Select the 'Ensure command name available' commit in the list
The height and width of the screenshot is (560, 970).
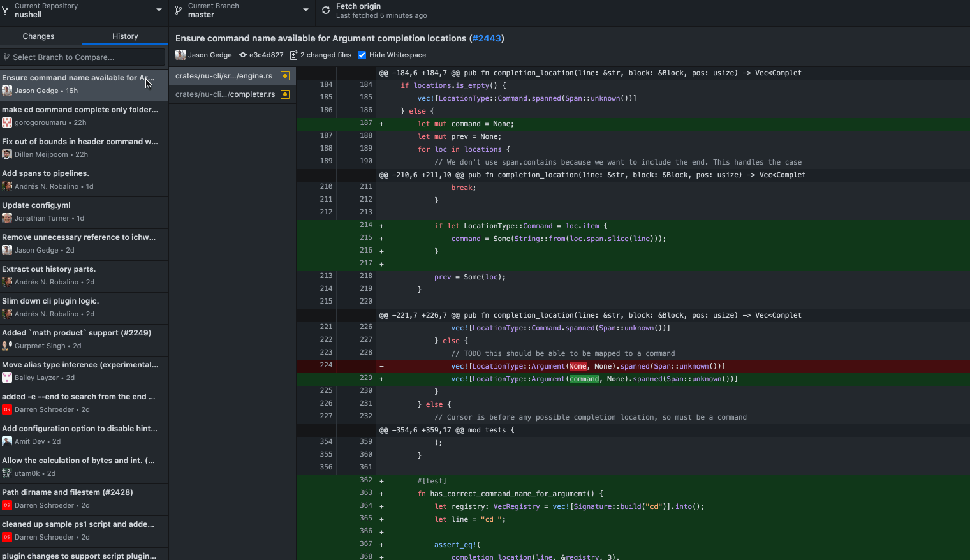(84, 84)
